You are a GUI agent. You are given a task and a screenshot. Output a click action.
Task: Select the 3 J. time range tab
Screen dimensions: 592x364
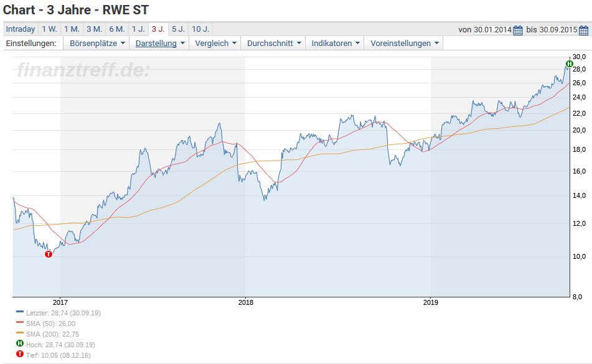(158, 29)
